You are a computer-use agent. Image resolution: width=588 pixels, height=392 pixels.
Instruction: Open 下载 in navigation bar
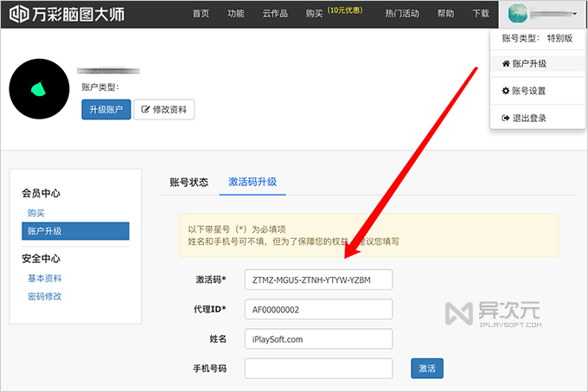(x=481, y=14)
